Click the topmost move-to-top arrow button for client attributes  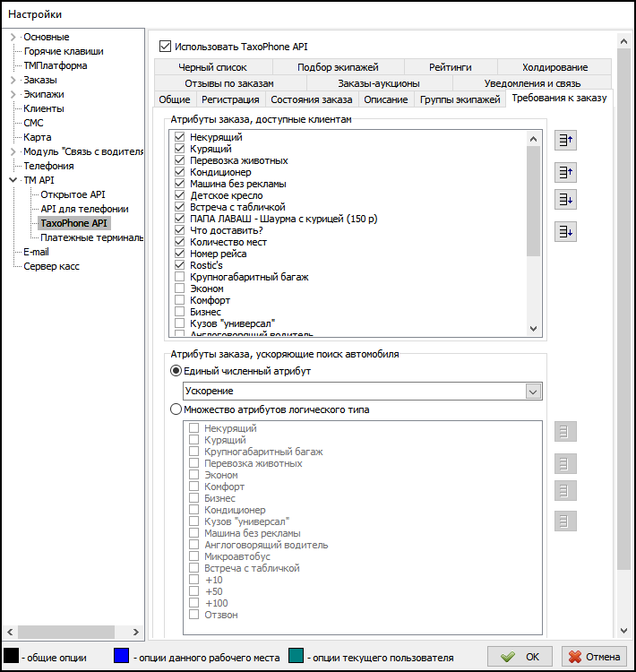565,140
